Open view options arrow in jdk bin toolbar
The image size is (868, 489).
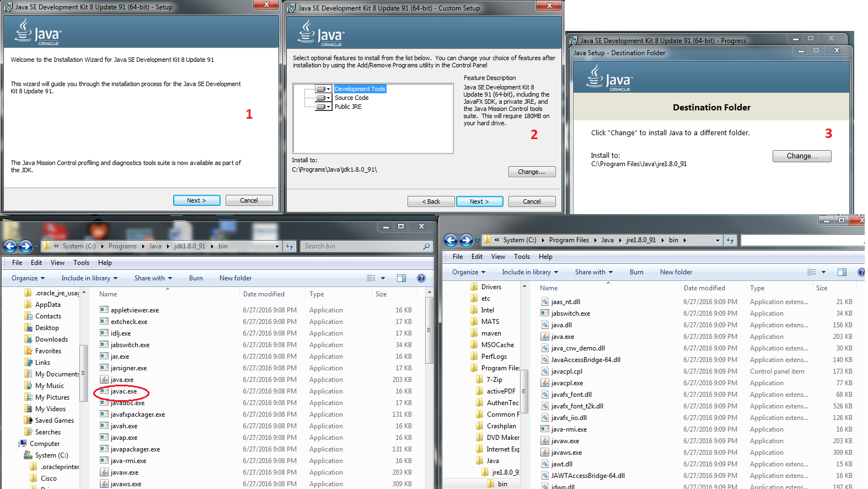[x=383, y=278]
